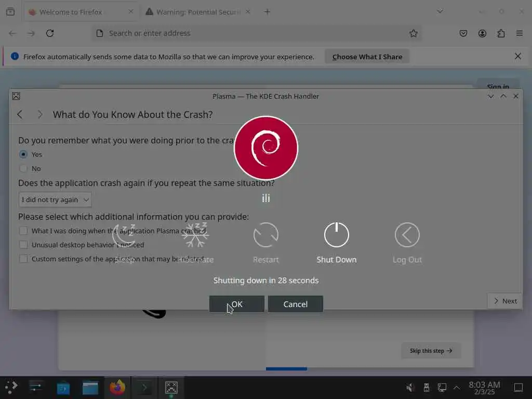532x399 pixels.
Task: Choose the Sleep moon icon
Action: tap(124, 235)
